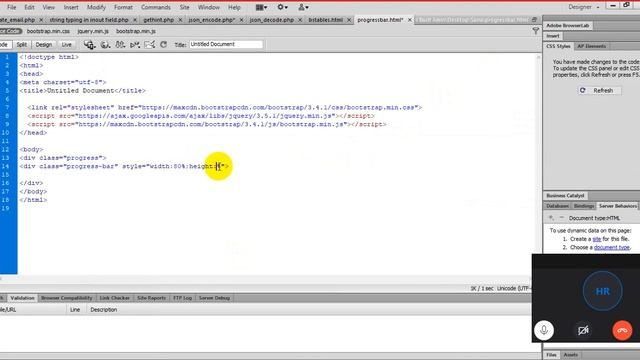The width and height of the screenshot is (640, 360).
Task: Select the FTP Log results tab
Action: [182, 298]
